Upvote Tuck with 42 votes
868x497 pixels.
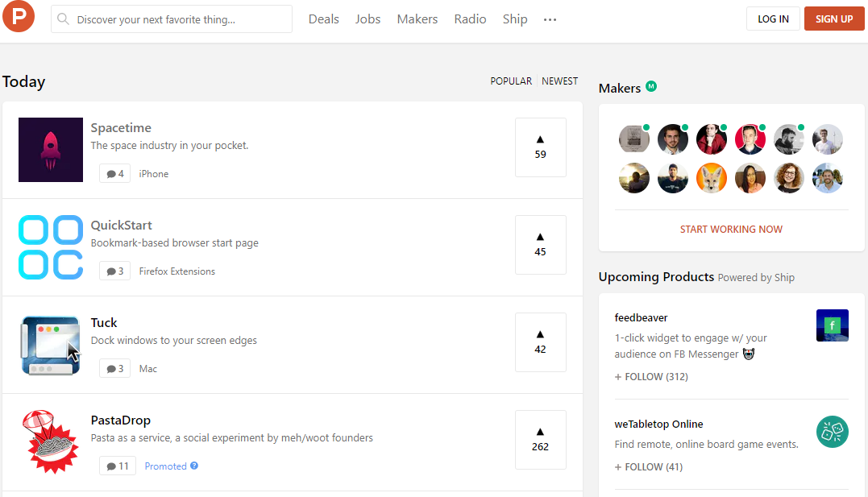(540, 342)
